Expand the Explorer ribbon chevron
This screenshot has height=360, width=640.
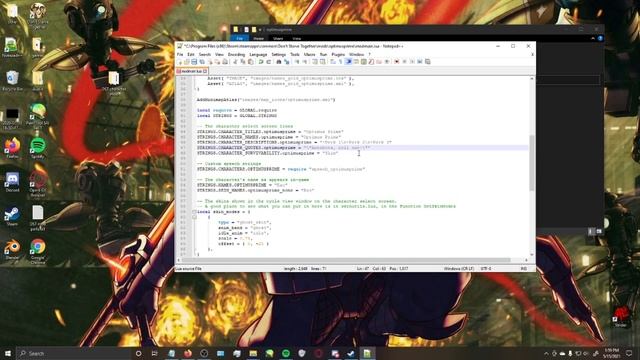593,38
